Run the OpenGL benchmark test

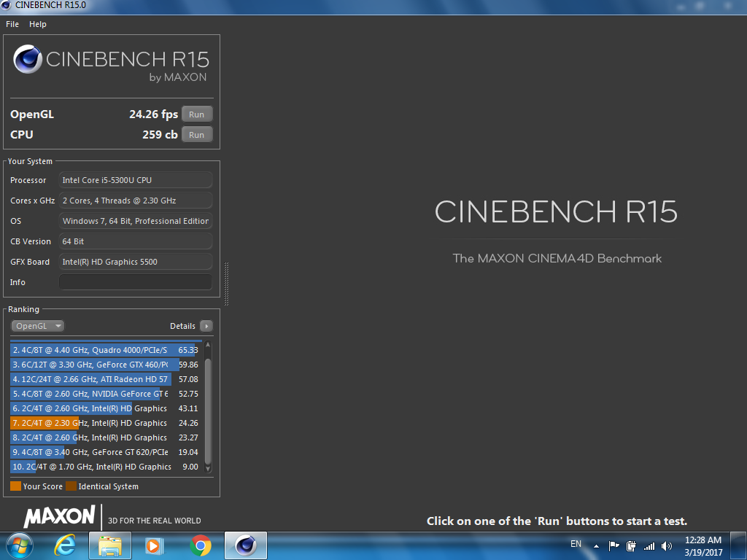tap(197, 114)
